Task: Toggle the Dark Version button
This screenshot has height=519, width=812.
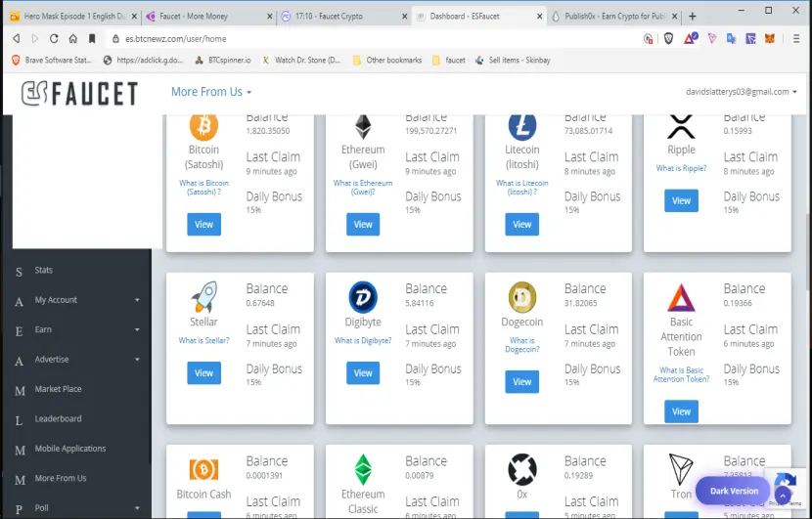Action: tap(734, 491)
